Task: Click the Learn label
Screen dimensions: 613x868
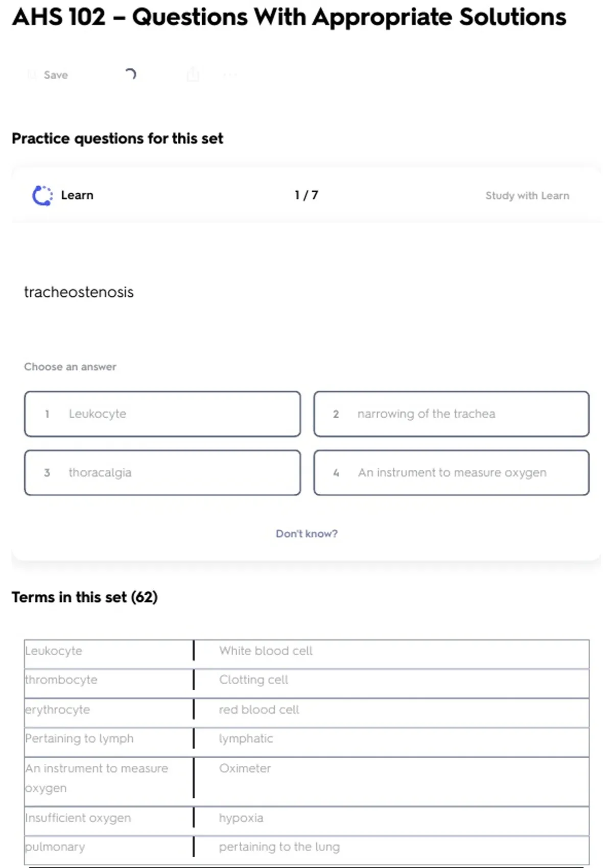Action: [77, 196]
